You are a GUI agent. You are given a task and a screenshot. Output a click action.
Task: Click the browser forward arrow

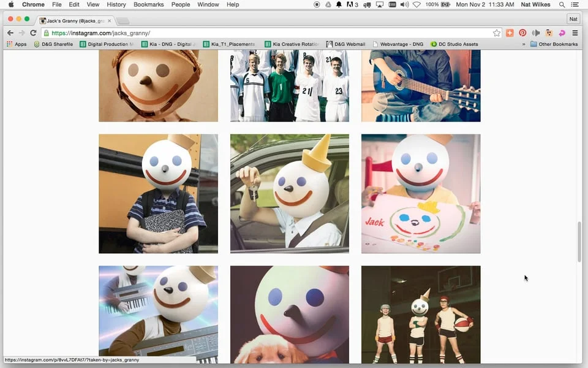pyautogui.click(x=21, y=33)
